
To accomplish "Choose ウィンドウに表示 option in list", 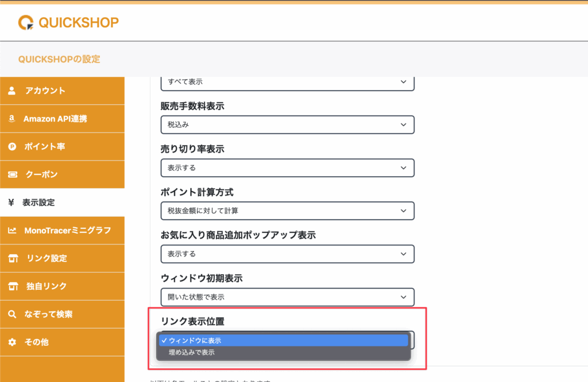I will coord(284,341).
